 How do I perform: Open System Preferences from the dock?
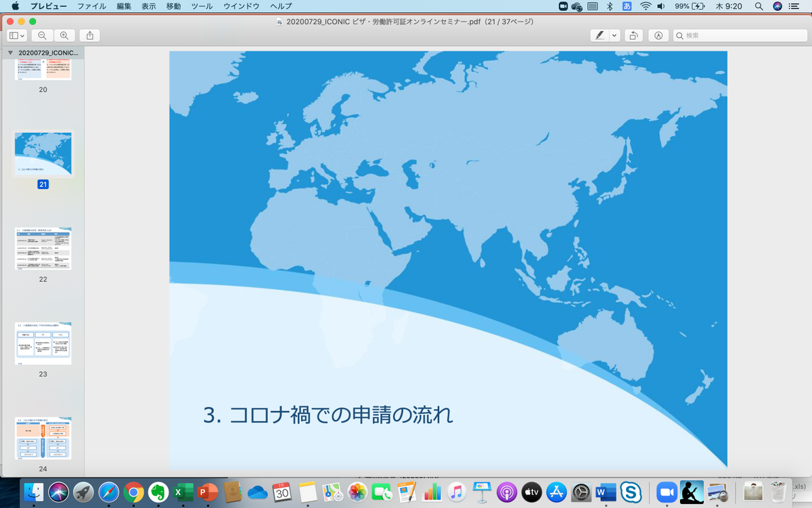click(581, 492)
